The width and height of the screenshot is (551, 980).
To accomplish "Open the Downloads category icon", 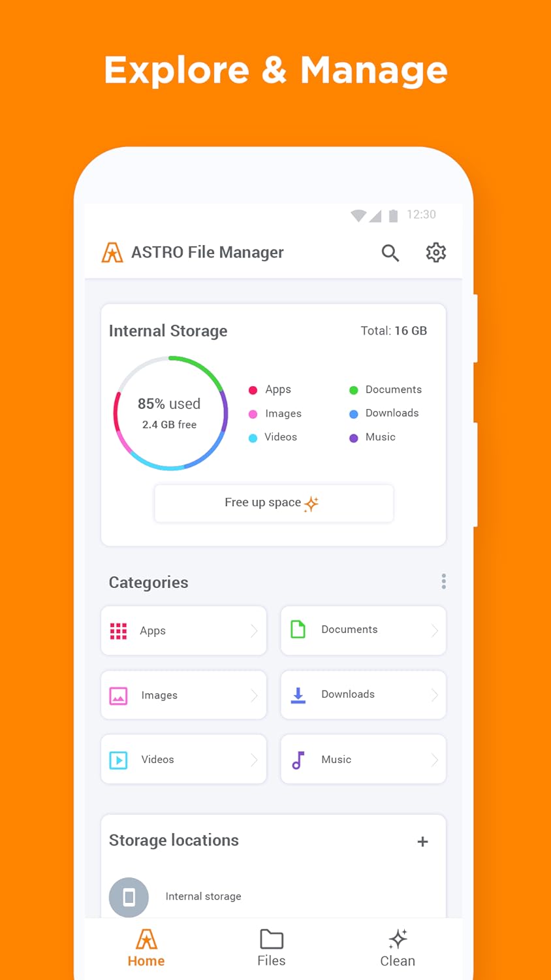I will tap(298, 695).
